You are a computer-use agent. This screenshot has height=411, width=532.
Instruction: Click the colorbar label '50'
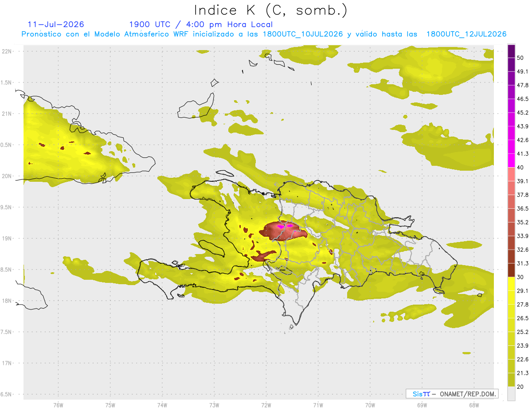tap(521, 58)
